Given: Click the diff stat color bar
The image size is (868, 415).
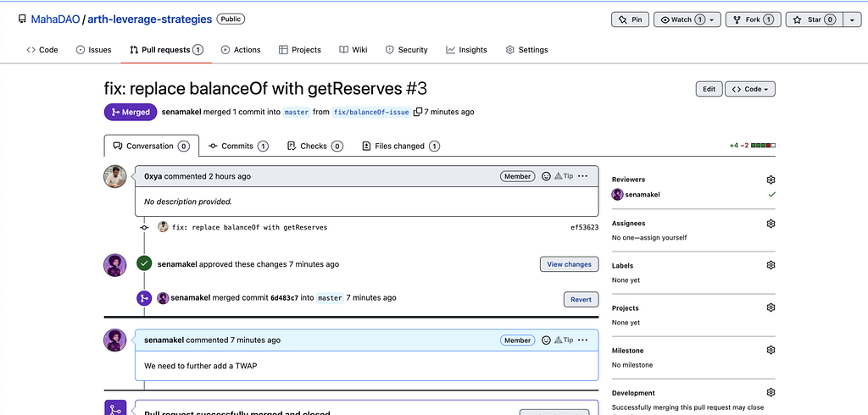Looking at the screenshot, I should pos(763,146).
